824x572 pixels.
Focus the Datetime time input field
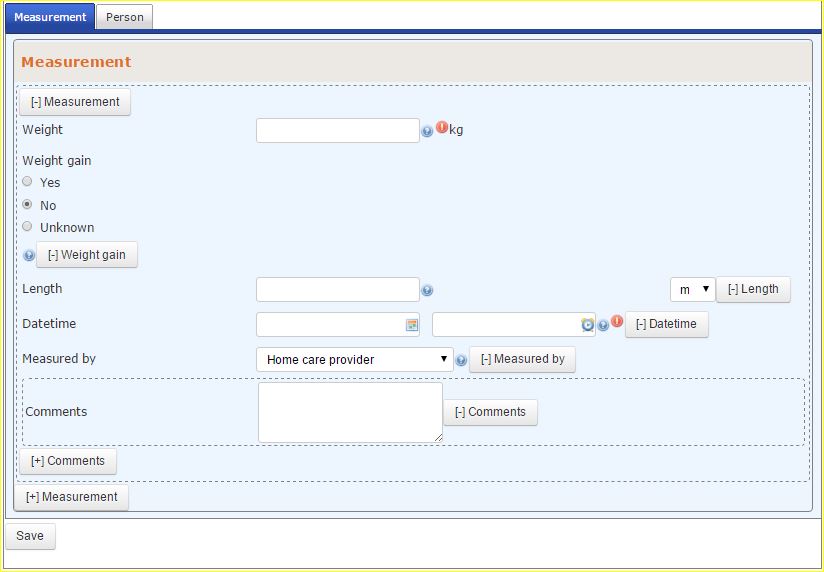(x=513, y=324)
